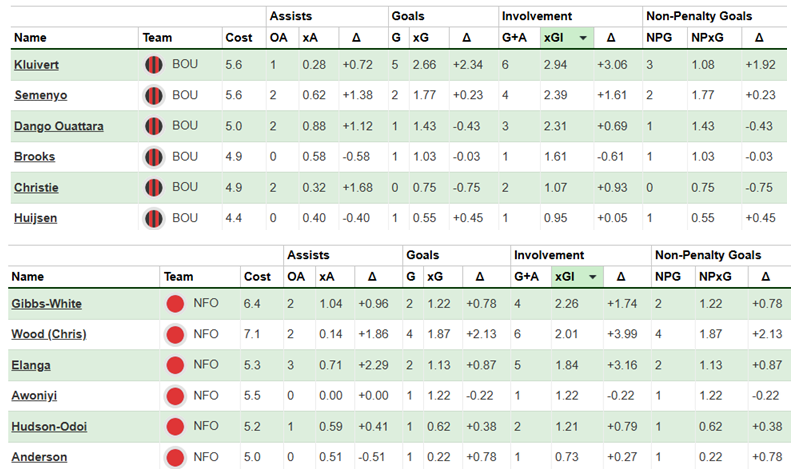Click the Bournemouth badge in Christie's row

point(154,187)
